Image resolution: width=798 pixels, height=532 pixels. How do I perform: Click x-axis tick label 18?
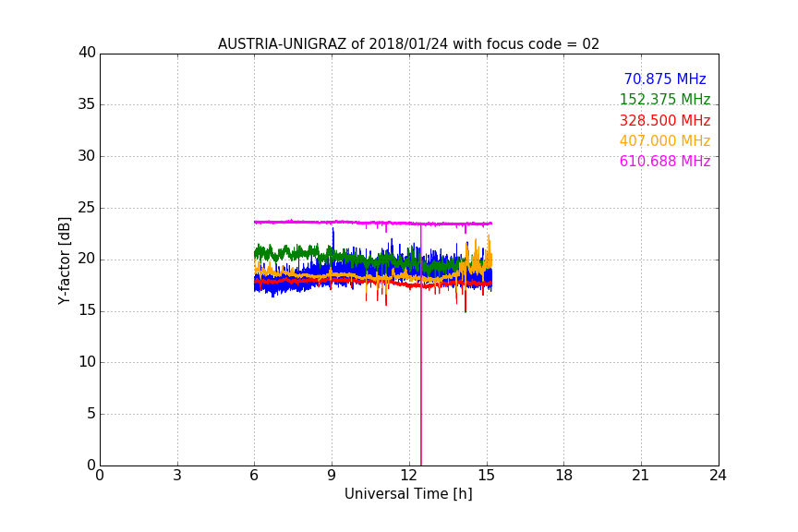coord(564,476)
